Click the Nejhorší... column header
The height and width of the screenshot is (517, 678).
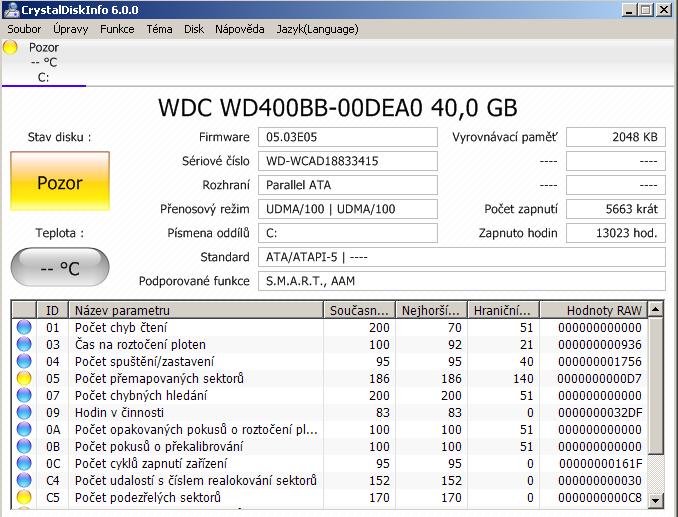431,310
